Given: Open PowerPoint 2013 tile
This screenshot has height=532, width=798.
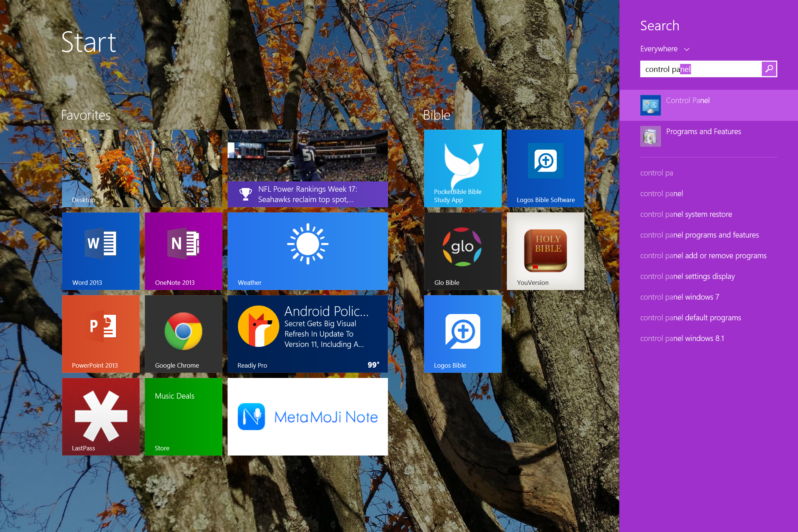Looking at the screenshot, I should tap(101, 334).
